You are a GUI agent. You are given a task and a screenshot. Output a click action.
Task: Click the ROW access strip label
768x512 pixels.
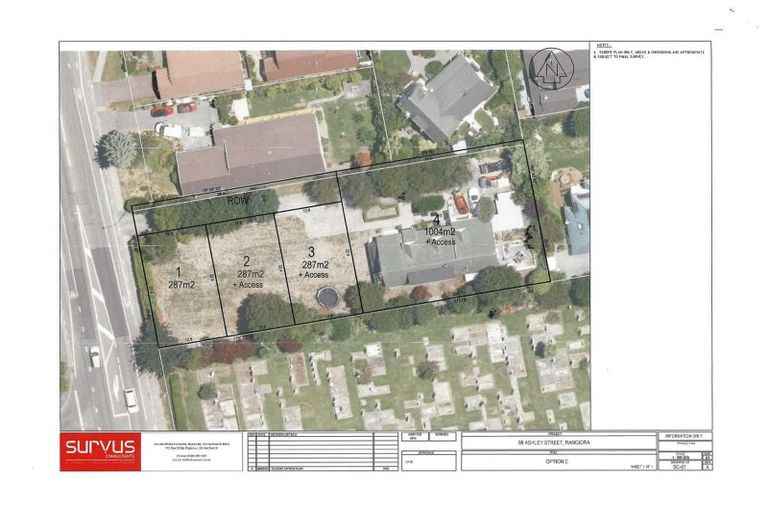click(236, 200)
